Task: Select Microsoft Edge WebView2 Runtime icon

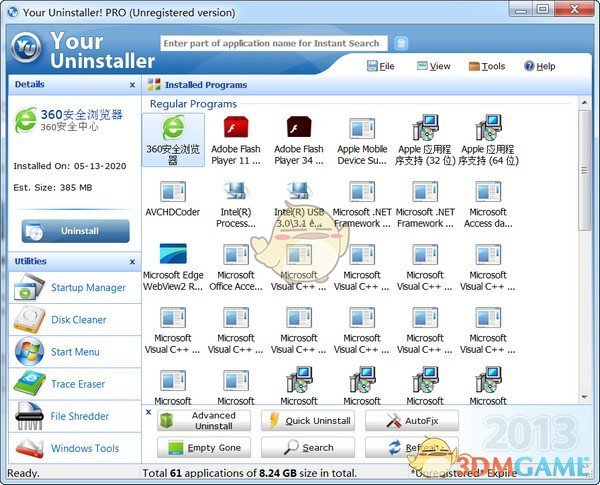Action: coord(173,253)
